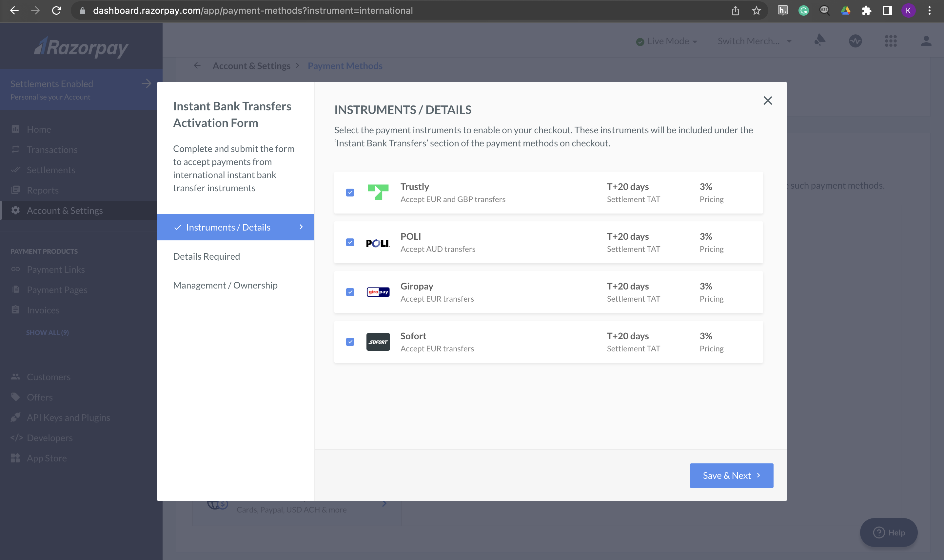Toggle the Sofort checkbox
The width and height of the screenshot is (944, 560).
coord(350,342)
